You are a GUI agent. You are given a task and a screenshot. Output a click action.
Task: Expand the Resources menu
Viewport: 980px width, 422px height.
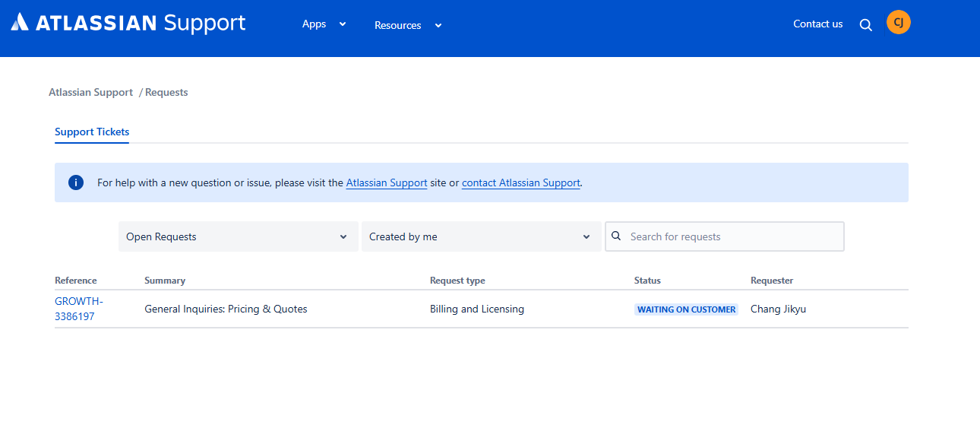(408, 25)
